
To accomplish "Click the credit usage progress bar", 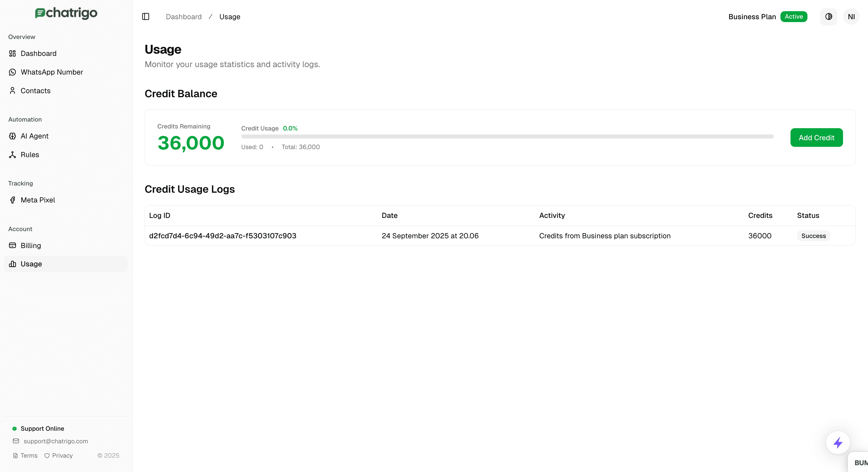I will 507,136.
